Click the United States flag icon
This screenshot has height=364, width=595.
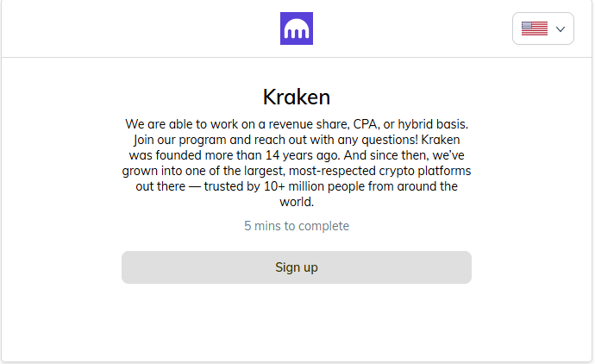click(535, 28)
